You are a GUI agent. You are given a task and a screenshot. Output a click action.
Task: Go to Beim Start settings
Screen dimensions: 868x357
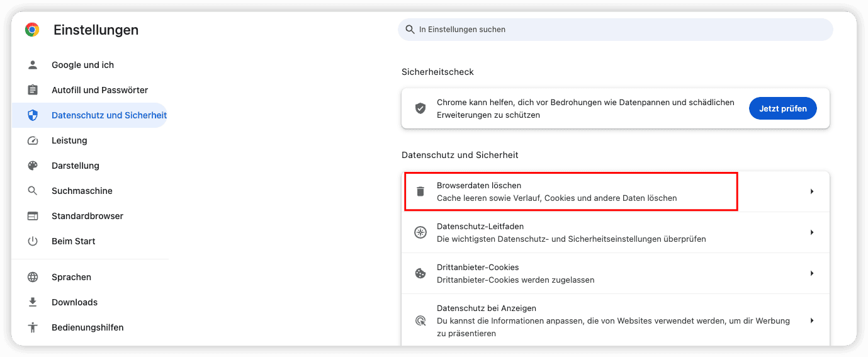(x=74, y=241)
